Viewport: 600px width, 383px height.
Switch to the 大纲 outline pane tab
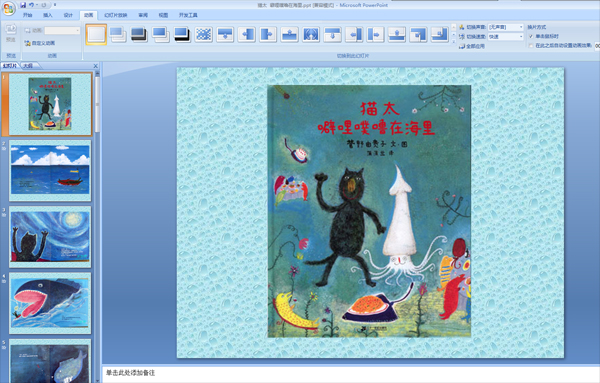click(x=28, y=66)
